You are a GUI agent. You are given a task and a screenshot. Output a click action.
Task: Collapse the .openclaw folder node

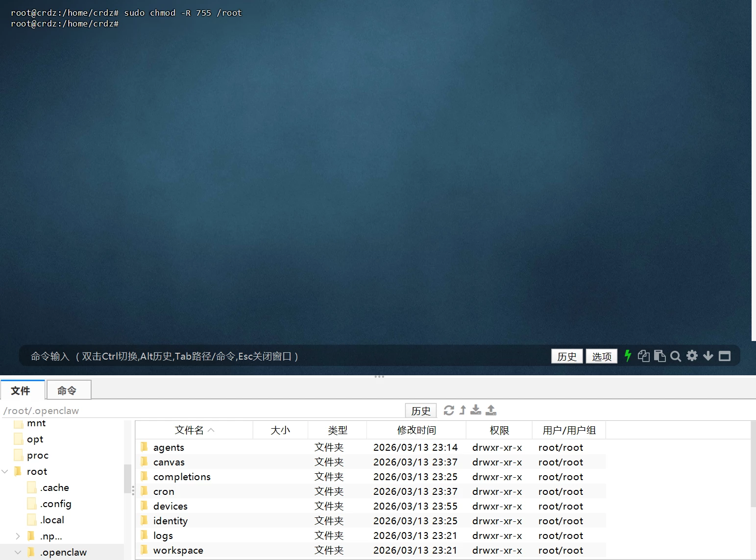coord(18,552)
